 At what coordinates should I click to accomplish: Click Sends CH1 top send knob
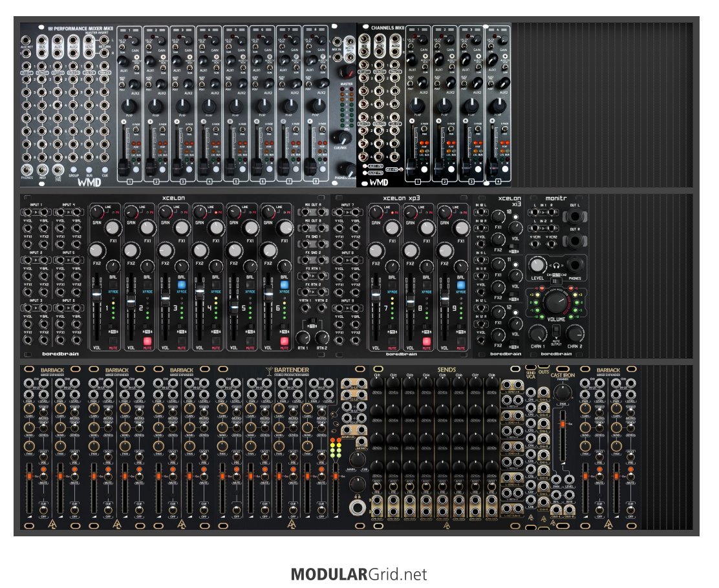tap(377, 384)
